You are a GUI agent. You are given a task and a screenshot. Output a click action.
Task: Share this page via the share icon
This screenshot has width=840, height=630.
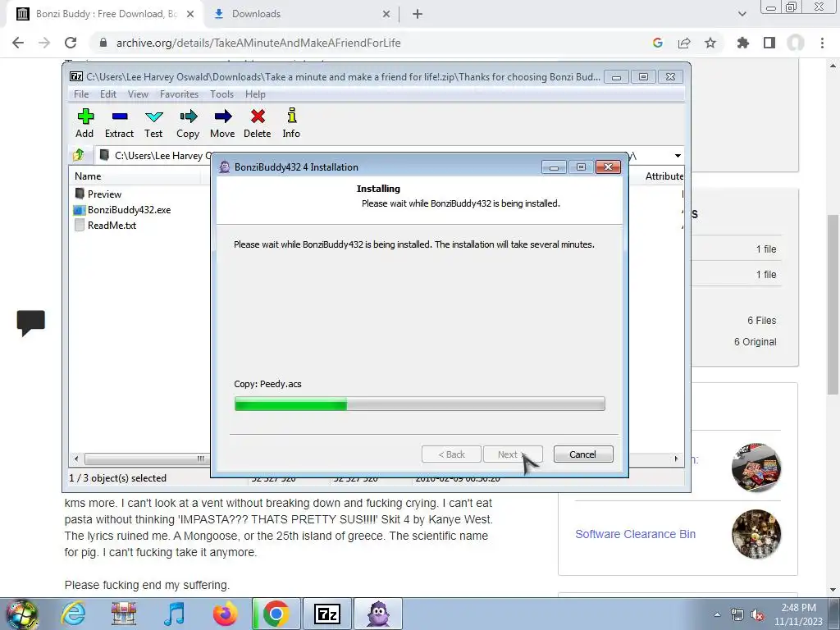click(684, 43)
